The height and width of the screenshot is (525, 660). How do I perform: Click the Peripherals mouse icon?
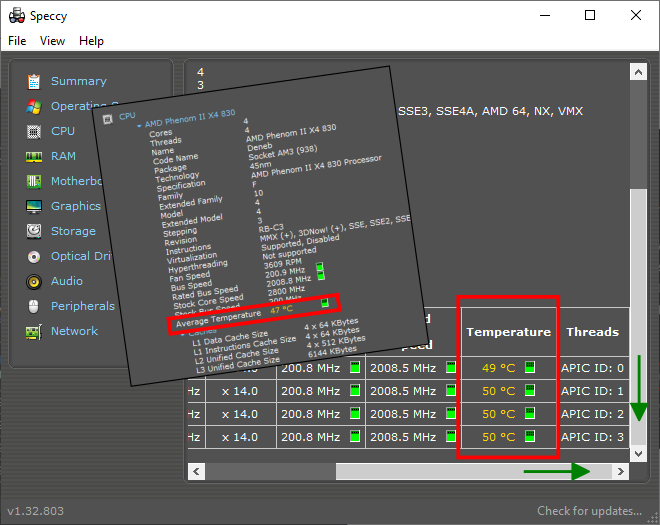34,306
